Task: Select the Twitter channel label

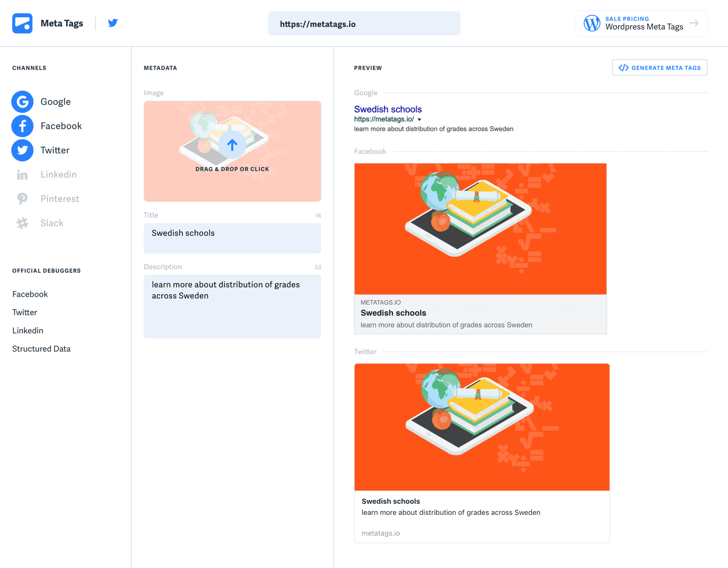Action: [55, 150]
